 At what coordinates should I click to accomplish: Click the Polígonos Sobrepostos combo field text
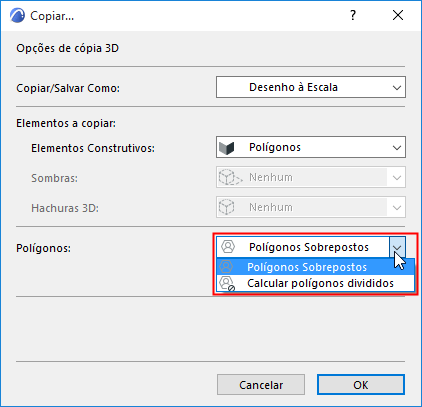[x=309, y=247]
